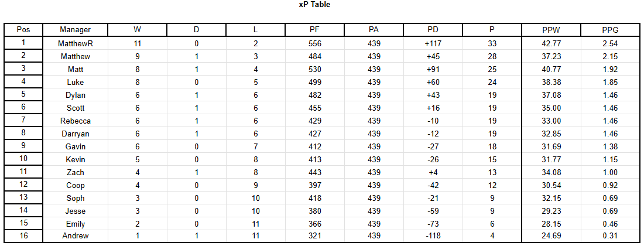Click Darryan's PPW value 32.85
The height and width of the screenshot is (246, 644).
pyautogui.click(x=551, y=134)
